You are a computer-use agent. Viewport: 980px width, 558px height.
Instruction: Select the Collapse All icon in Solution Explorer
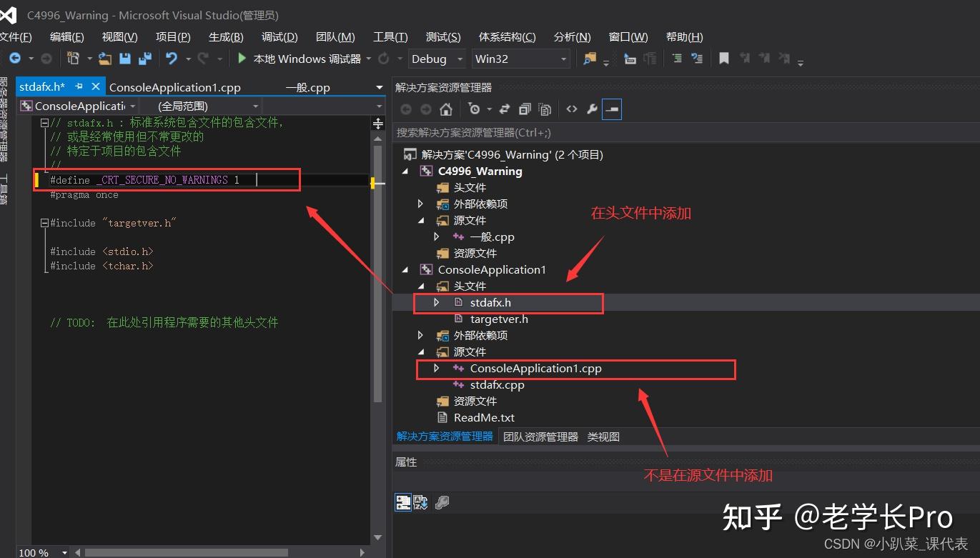(524, 109)
